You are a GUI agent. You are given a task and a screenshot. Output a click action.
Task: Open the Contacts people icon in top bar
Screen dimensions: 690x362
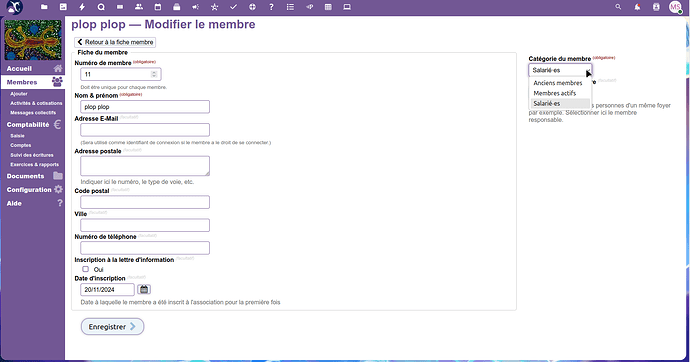[x=139, y=7]
